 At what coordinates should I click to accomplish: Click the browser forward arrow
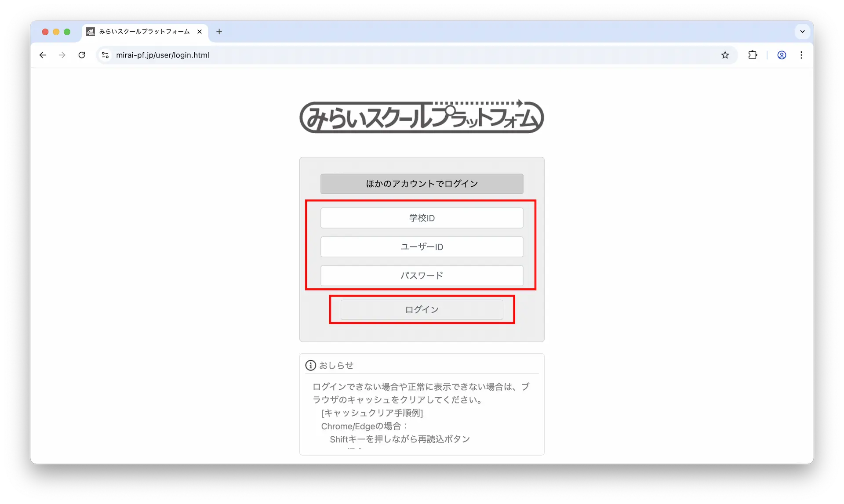(x=62, y=55)
